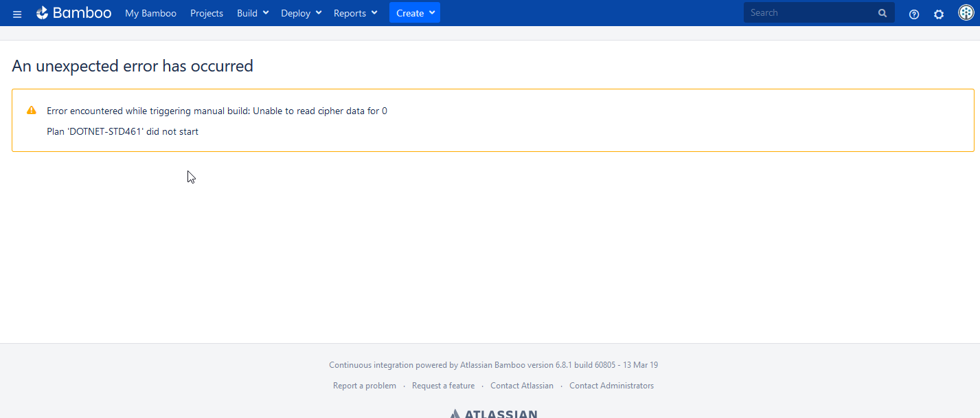The height and width of the screenshot is (418, 980).
Task: Click the search magnifier icon
Action: pos(882,13)
